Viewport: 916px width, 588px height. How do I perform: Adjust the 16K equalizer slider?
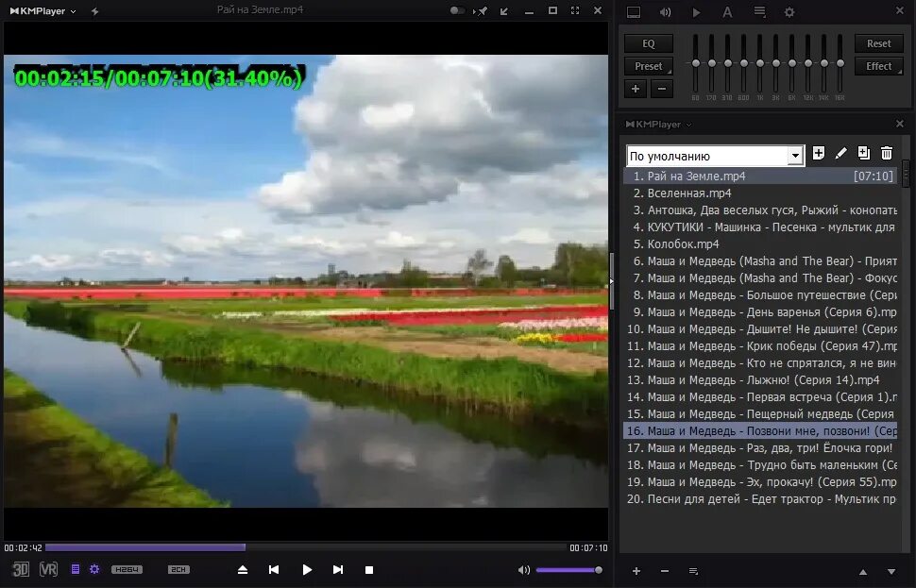click(840, 63)
